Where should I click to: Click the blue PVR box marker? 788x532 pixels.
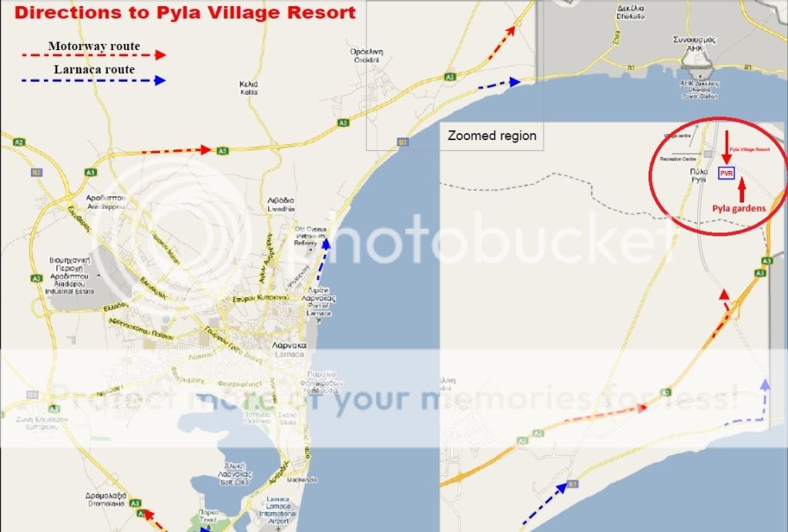tap(726, 173)
